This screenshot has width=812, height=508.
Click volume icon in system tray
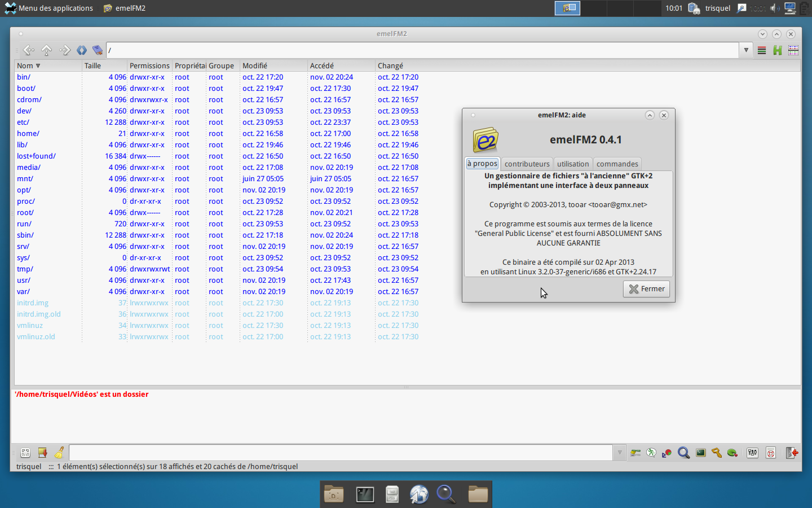(775, 8)
